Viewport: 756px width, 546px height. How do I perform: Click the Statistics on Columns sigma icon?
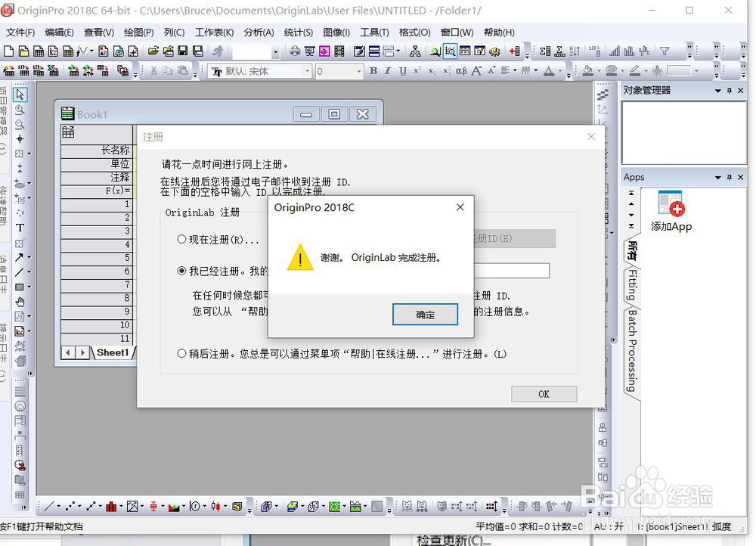coord(545,51)
